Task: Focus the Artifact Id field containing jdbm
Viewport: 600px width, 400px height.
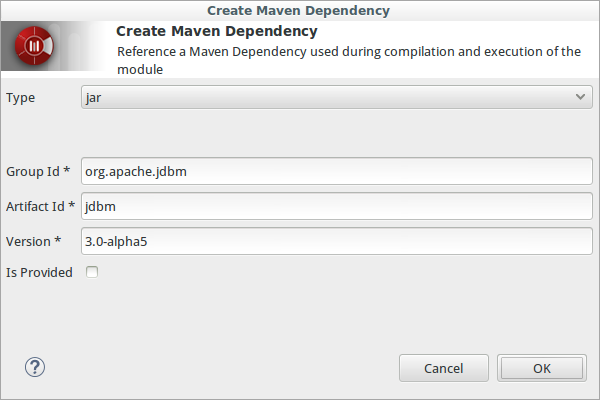Action: coord(337,206)
